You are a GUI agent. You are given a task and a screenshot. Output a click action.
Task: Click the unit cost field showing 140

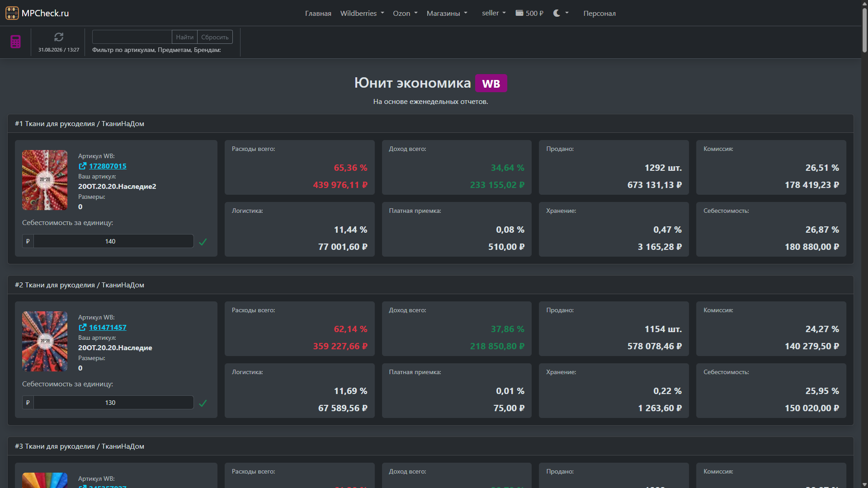point(113,241)
